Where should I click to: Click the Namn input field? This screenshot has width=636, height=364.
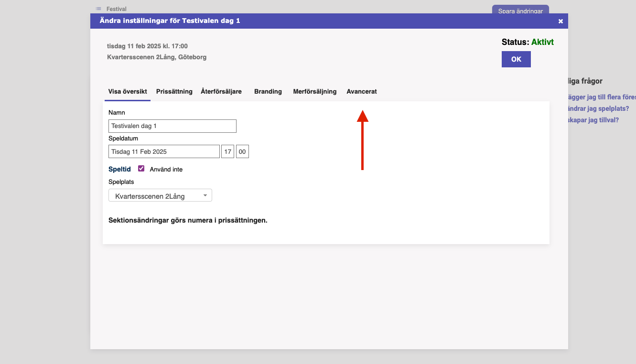click(172, 126)
